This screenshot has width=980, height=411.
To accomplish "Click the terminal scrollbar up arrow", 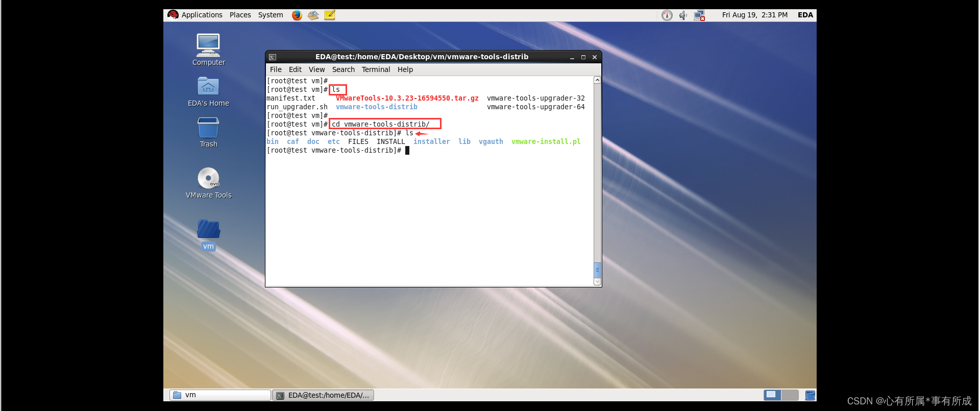I will tap(597, 80).
